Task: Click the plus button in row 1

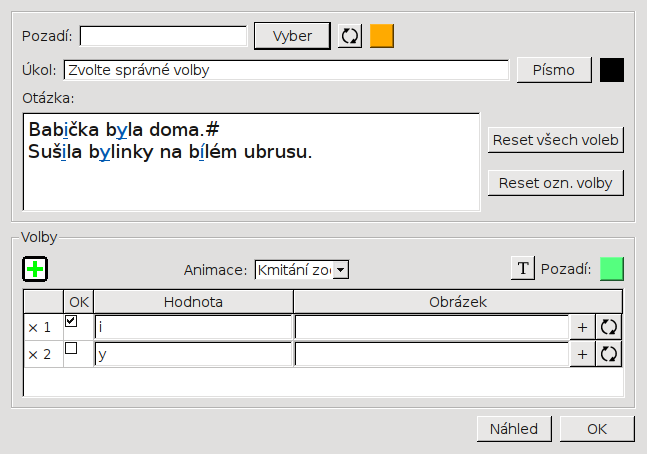Action: tap(582, 327)
